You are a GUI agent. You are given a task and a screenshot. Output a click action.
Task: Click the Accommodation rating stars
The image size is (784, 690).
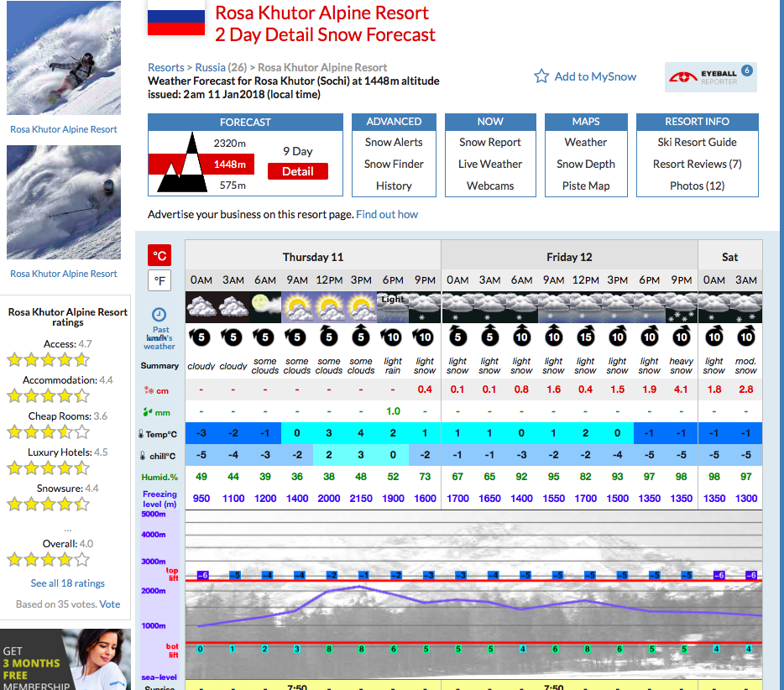coord(48,395)
